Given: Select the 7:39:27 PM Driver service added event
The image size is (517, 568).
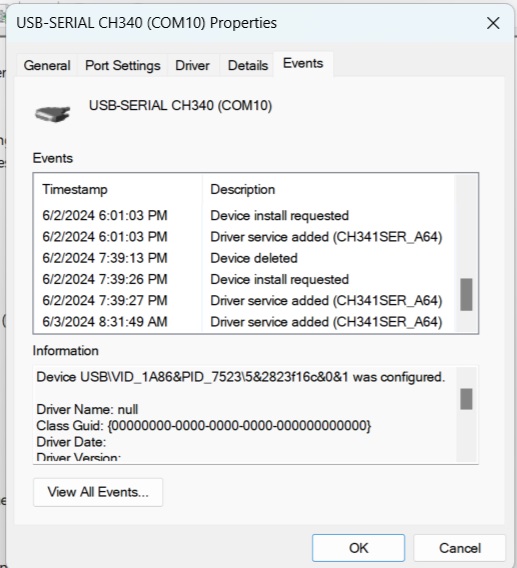Looking at the screenshot, I should pos(243,301).
